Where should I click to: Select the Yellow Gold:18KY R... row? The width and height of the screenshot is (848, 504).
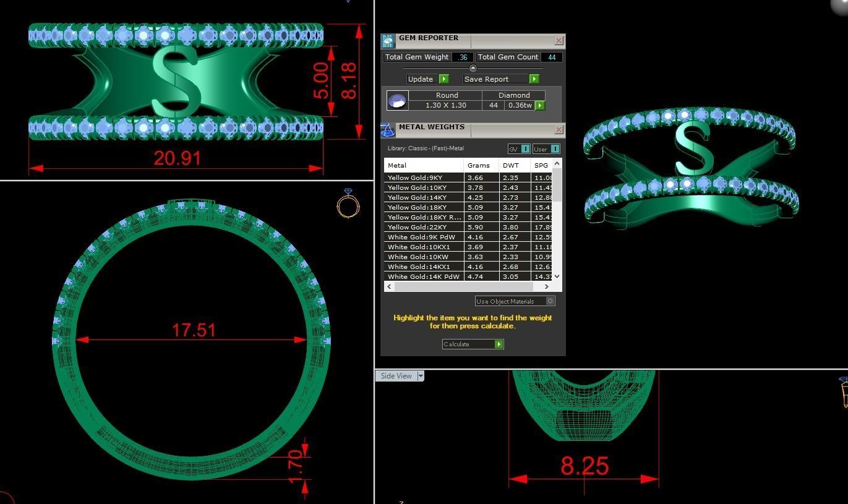tap(468, 217)
